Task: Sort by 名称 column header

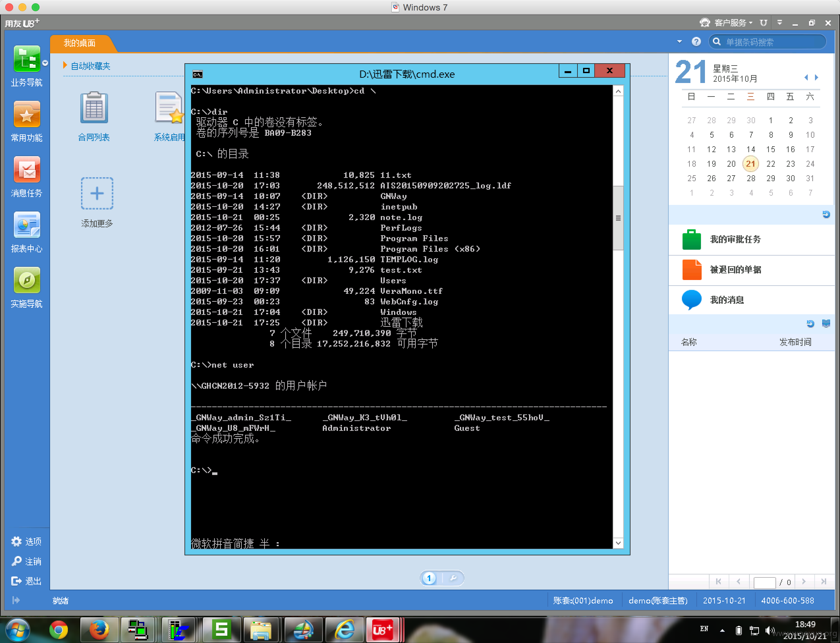Action: click(x=688, y=342)
